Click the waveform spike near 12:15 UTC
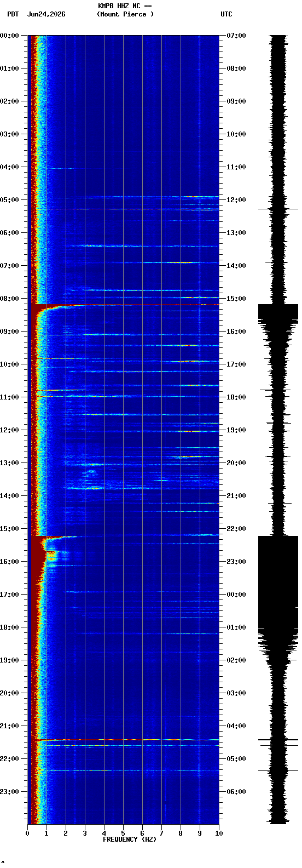Screen dimensions: 302x868 coord(278,209)
